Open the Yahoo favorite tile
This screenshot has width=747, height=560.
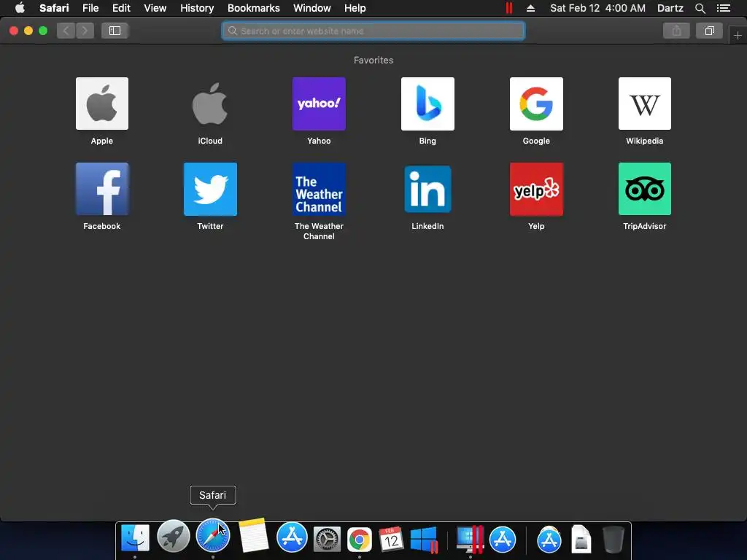tap(319, 104)
